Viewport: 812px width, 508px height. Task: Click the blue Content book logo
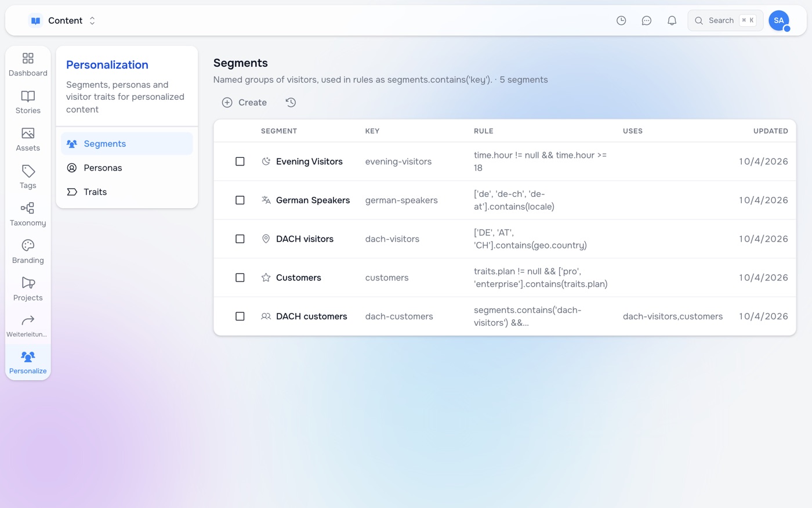(x=36, y=20)
